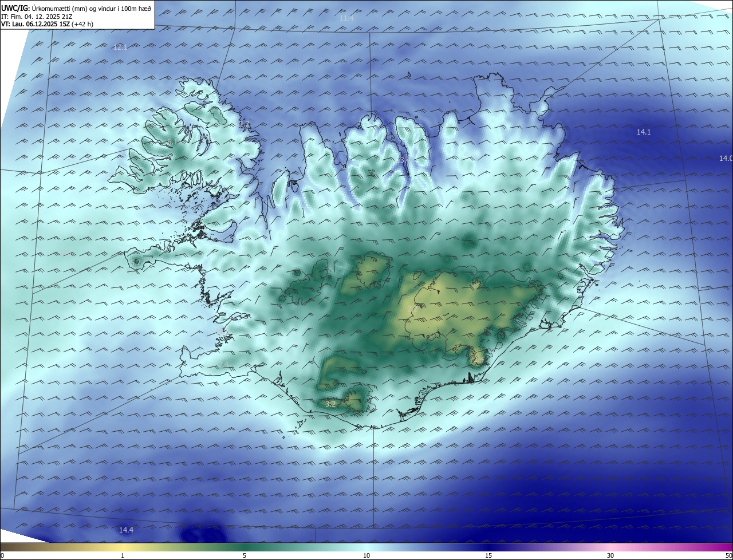Viewport: 733px width, 560px height.
Task: Click the 11.4 value at the top
Action: click(346, 18)
